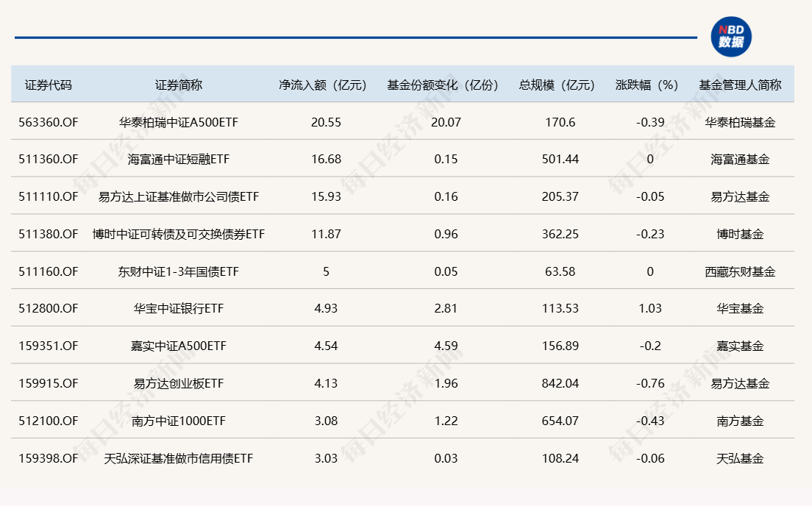Screen dimensions: 812x506
Task: Click total size value 170.6
Action: [560, 122]
